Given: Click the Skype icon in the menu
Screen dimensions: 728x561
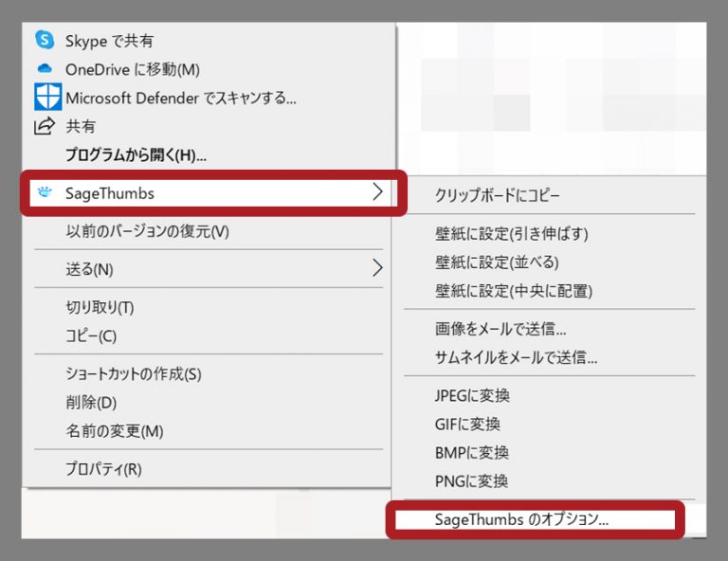Looking at the screenshot, I should [x=45, y=40].
